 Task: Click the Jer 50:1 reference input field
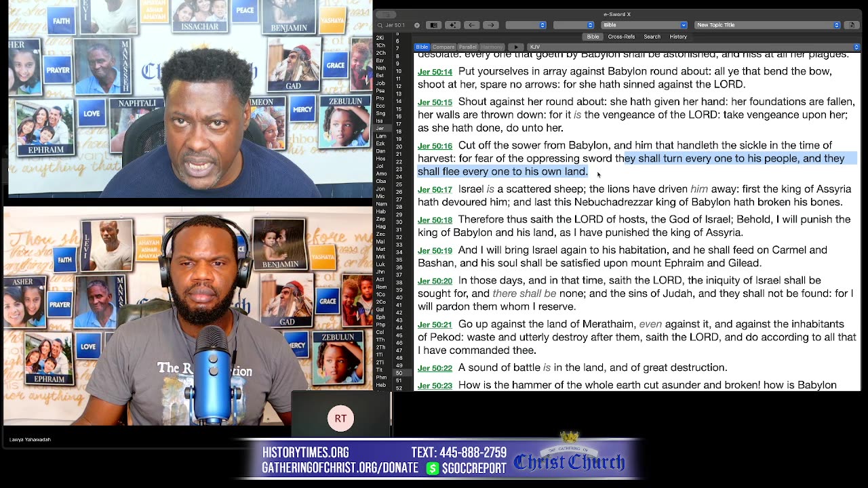[x=399, y=25]
